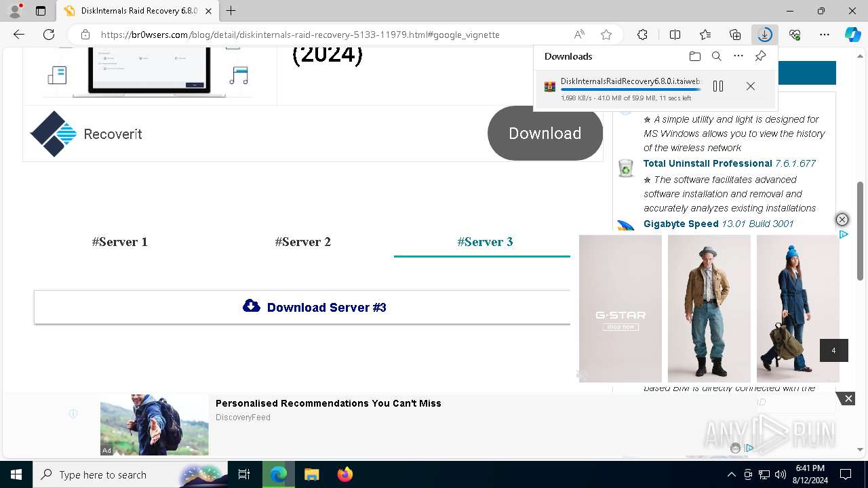Open Personalised Recommendations ad headline
The width and height of the screenshot is (868, 488).
click(x=328, y=403)
